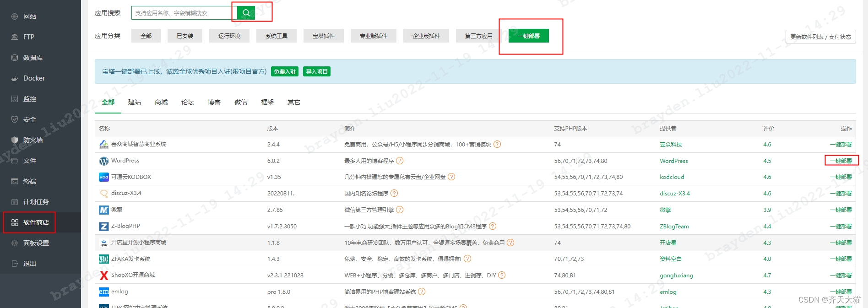Screen dimensions: 868x308
Task: Click the 芸众商城 logo icon
Action: tap(104, 145)
